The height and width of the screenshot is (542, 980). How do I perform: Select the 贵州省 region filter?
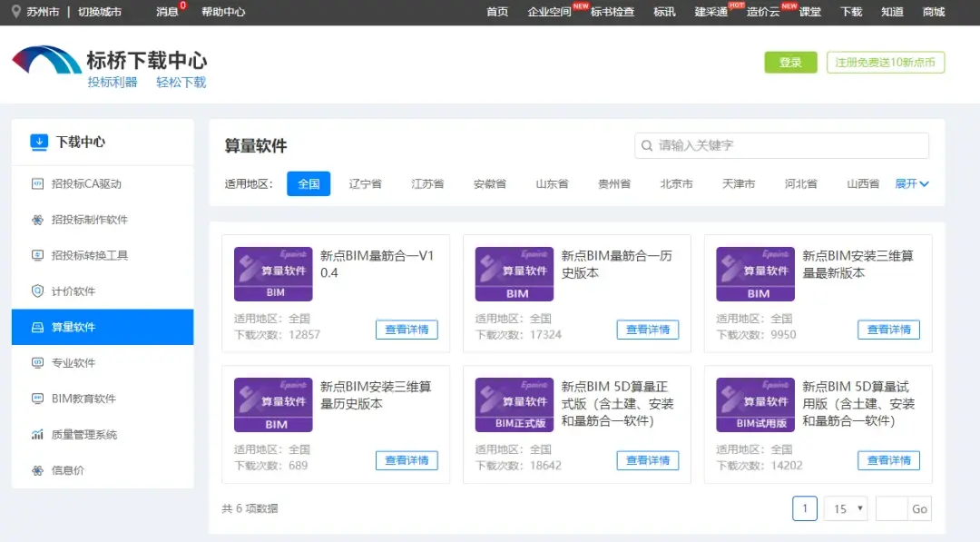tap(614, 183)
